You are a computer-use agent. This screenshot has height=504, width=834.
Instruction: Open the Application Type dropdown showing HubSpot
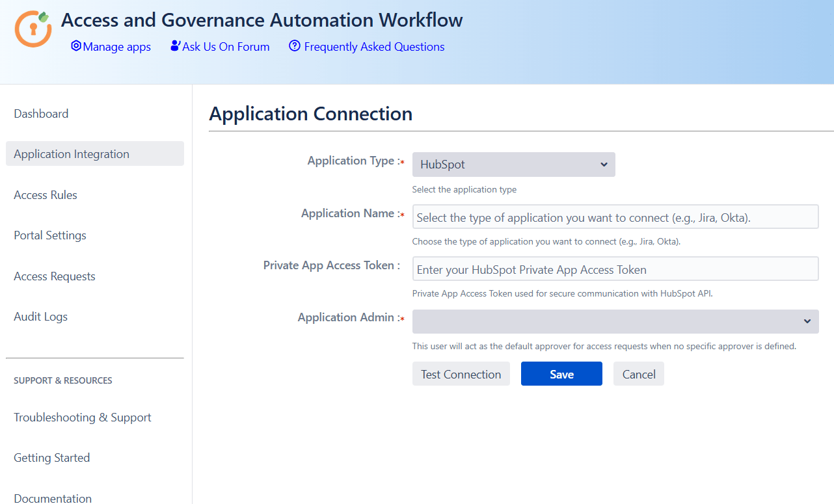(x=514, y=165)
